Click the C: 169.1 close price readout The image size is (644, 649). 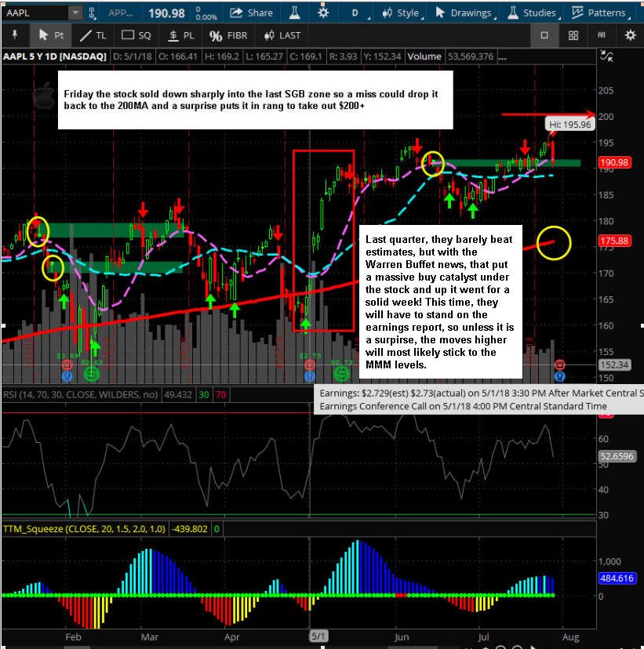306,56
